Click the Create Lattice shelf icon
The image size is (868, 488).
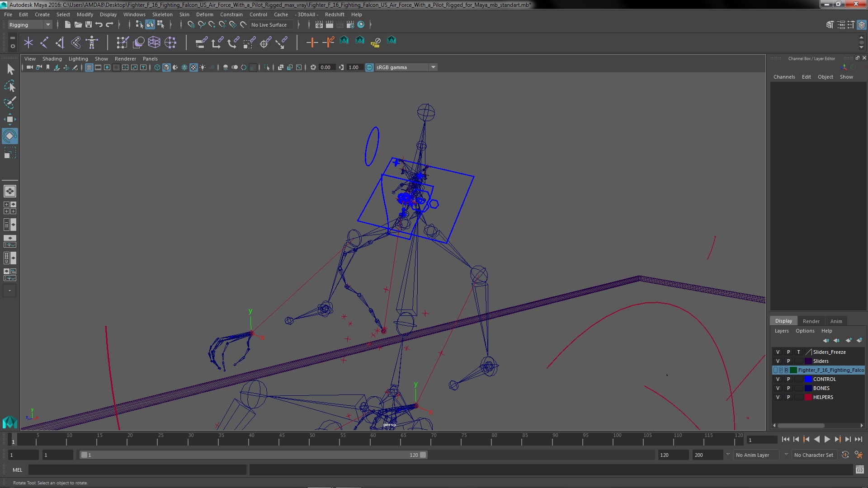click(154, 42)
